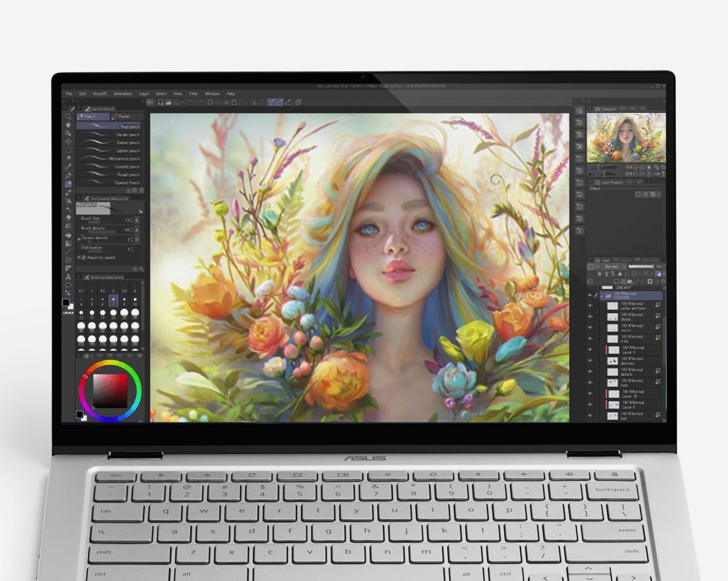728x581 pixels.
Task: Open the Window menu
Action: pyautogui.click(x=212, y=93)
